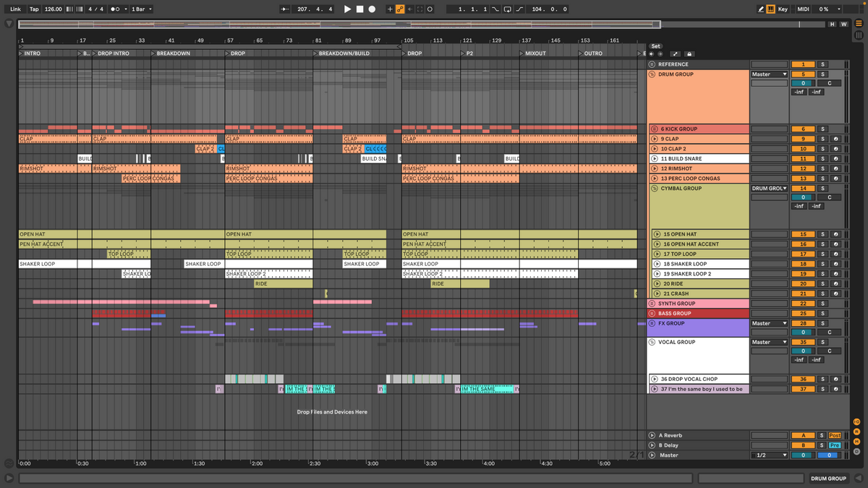Image resolution: width=868 pixels, height=488 pixels.
Task: Click the Stop button in the transport
Action: pyautogui.click(x=359, y=9)
